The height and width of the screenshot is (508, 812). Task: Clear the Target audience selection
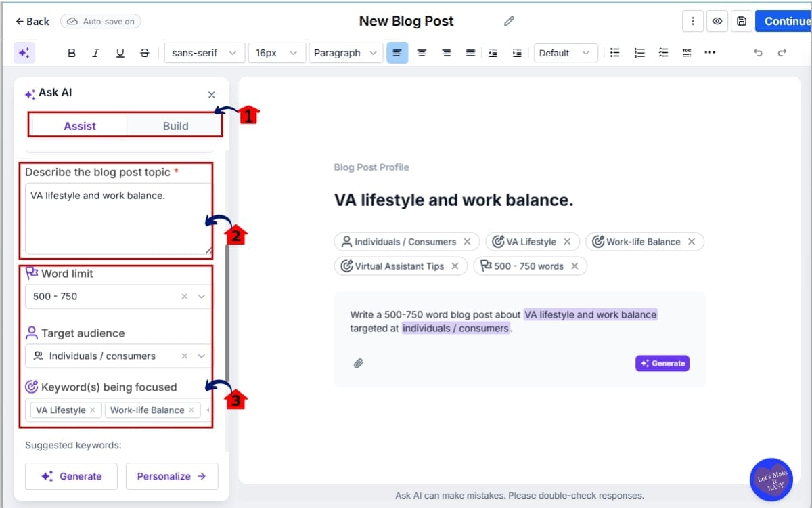pyautogui.click(x=184, y=356)
